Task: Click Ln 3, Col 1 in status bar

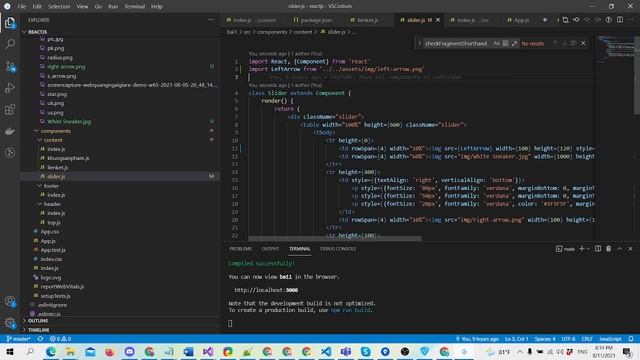Action: [516, 339]
